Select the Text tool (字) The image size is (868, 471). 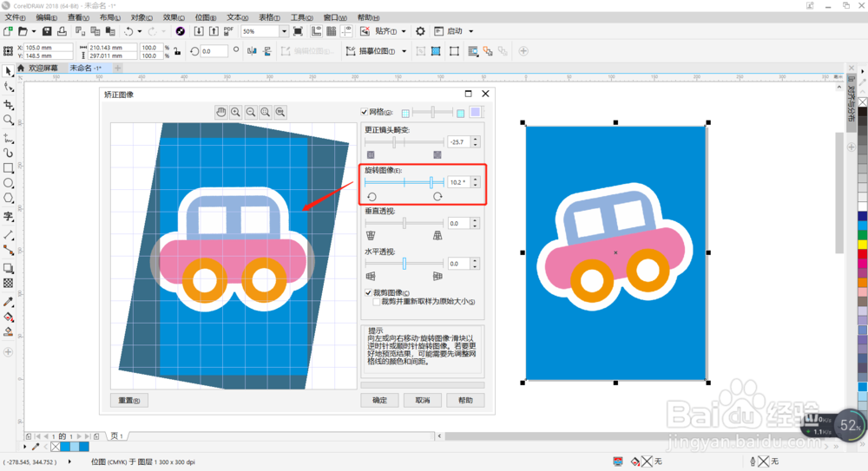click(x=8, y=216)
